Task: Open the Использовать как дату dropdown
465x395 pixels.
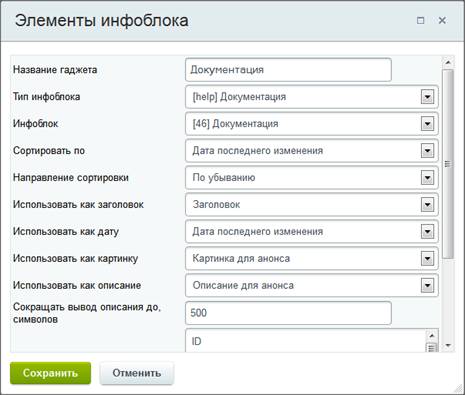Action: [312, 232]
